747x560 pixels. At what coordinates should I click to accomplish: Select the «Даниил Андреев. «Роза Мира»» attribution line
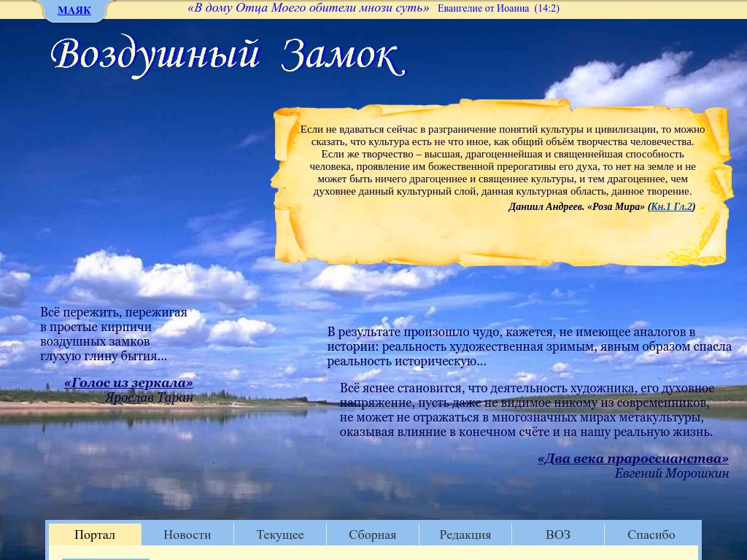click(x=576, y=206)
